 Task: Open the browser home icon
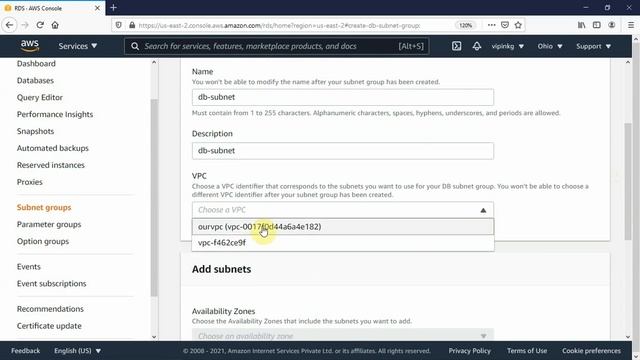55,25
